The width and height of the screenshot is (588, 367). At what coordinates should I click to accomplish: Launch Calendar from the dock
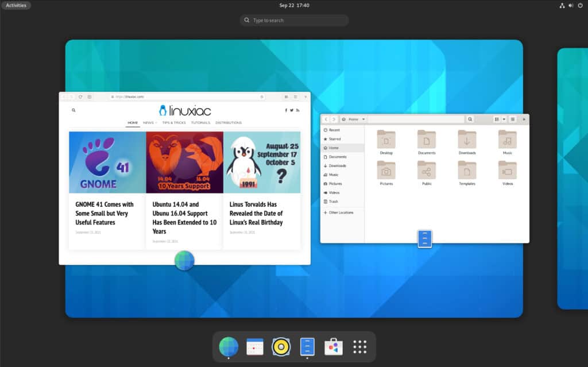[254, 346]
